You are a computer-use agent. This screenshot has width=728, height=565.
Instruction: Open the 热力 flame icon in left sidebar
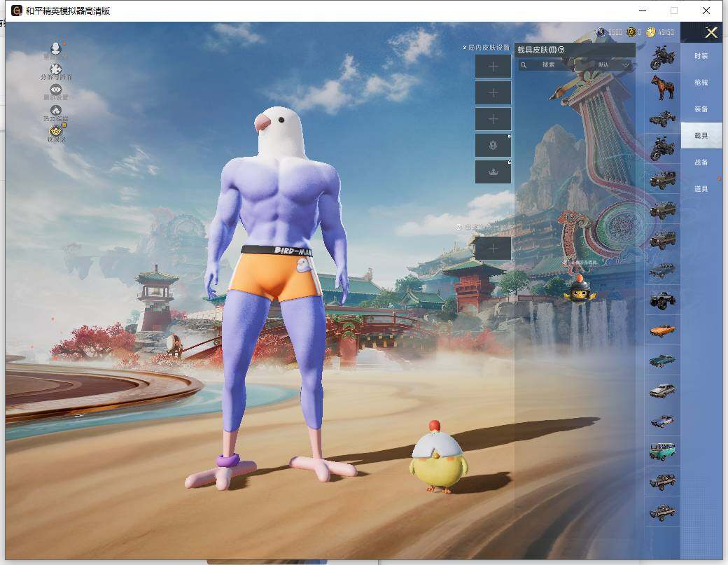pyautogui.click(x=56, y=110)
